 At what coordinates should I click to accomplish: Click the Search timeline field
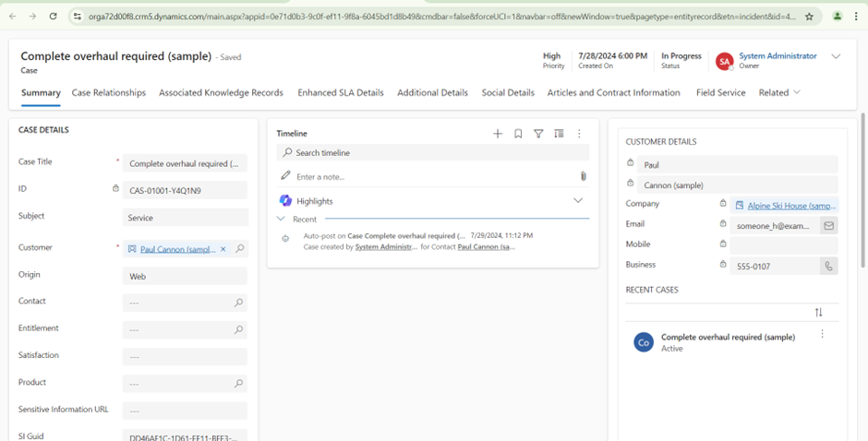click(x=434, y=153)
